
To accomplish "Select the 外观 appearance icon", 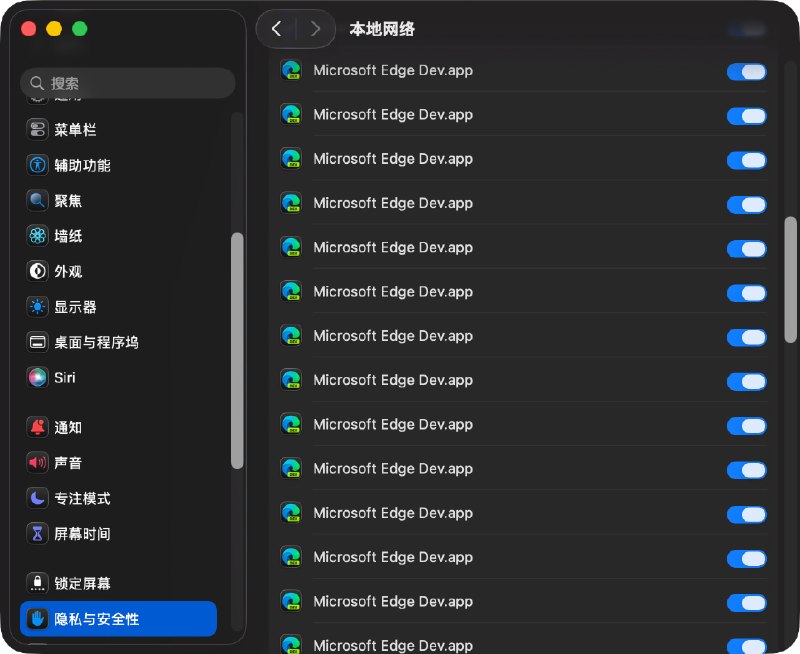I will pyautogui.click(x=37, y=271).
